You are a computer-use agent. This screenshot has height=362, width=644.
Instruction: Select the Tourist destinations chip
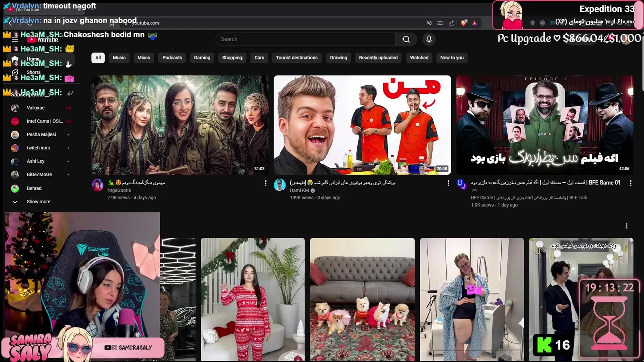click(297, 58)
